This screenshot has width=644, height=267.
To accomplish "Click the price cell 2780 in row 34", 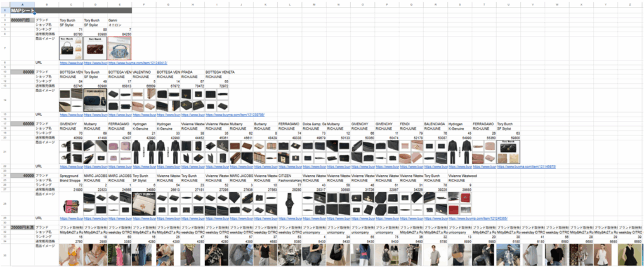I will (x=71, y=241).
